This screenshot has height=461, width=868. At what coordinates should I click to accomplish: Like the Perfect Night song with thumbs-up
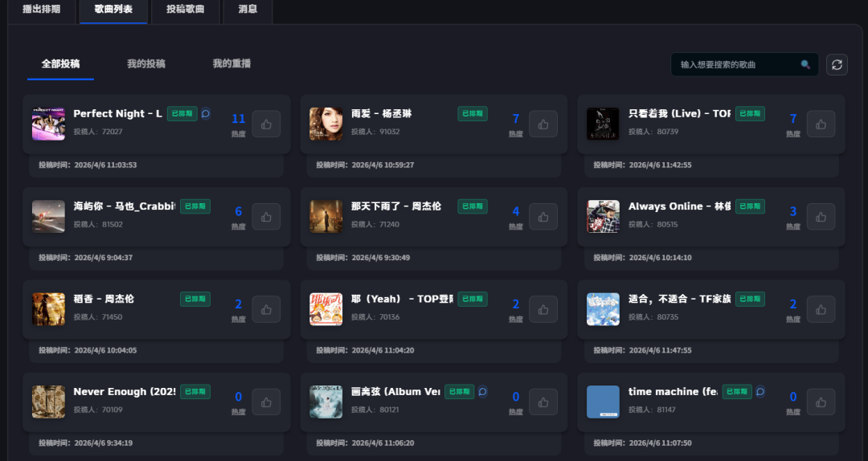pyautogui.click(x=266, y=124)
